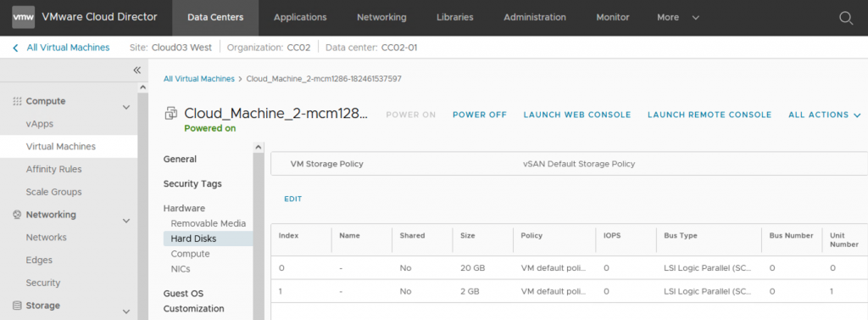Open the search magnifier icon
The height and width of the screenshot is (320, 868).
846,18
